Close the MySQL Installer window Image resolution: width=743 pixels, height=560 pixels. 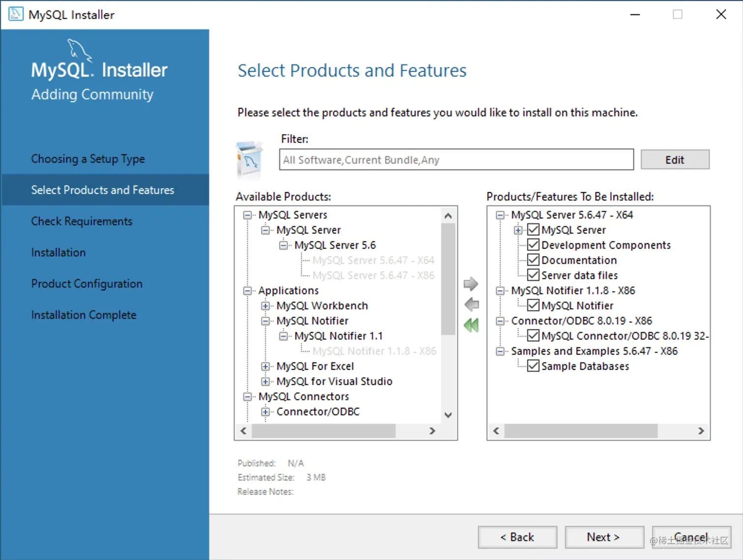721,14
